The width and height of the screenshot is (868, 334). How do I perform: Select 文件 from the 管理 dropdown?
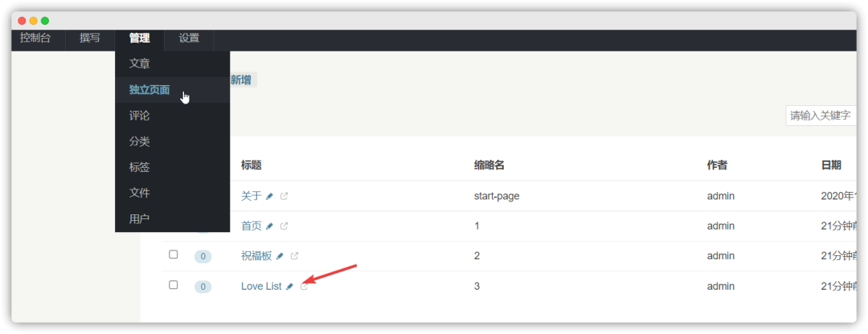(x=172, y=193)
